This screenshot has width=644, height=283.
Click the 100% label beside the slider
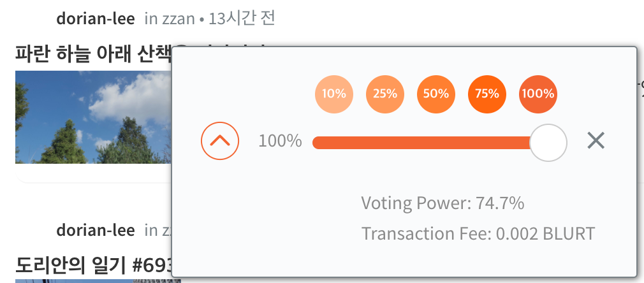click(x=280, y=141)
